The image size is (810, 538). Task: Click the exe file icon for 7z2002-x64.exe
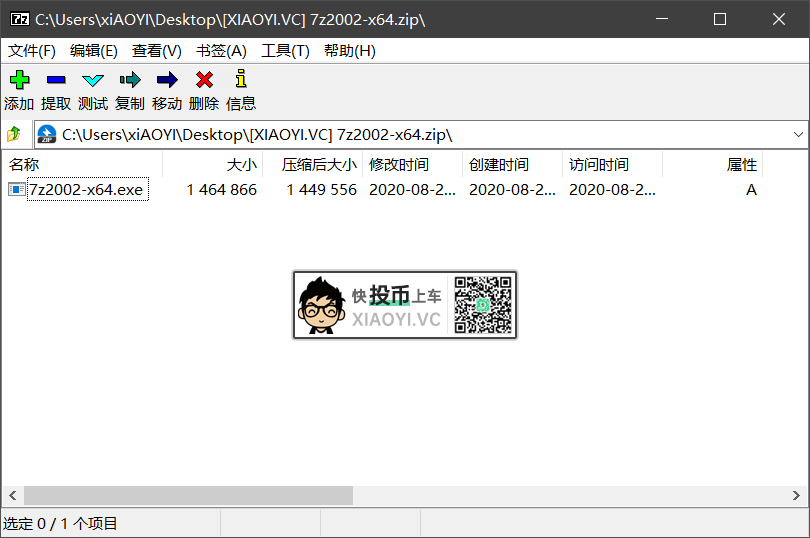click(x=17, y=190)
